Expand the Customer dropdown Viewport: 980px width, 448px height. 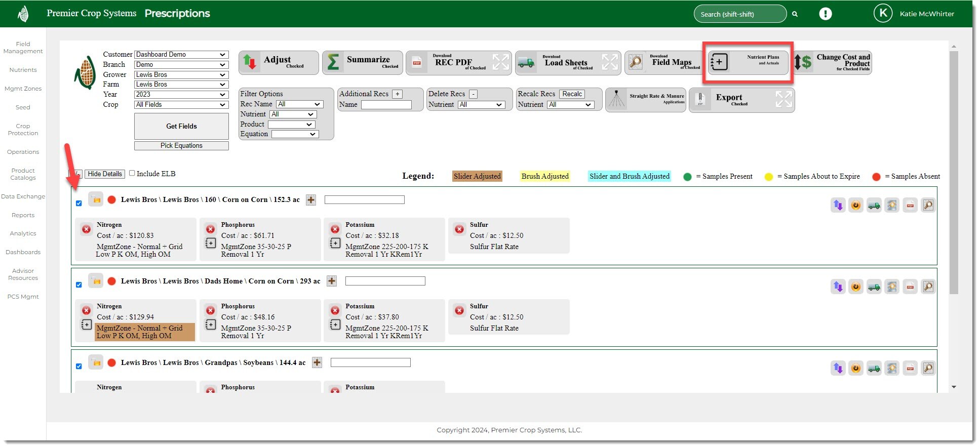click(181, 55)
